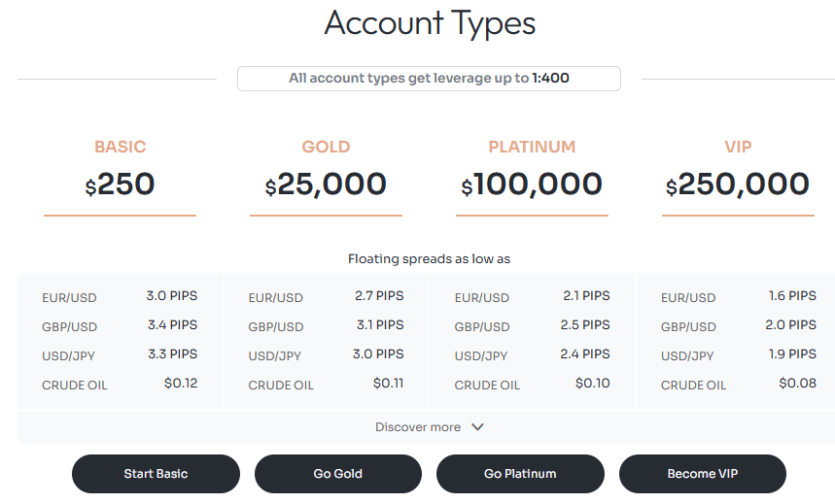Click the Basic EUR/USD 3.0 PIPS value
This screenshot has height=504, width=835.
coord(172,296)
